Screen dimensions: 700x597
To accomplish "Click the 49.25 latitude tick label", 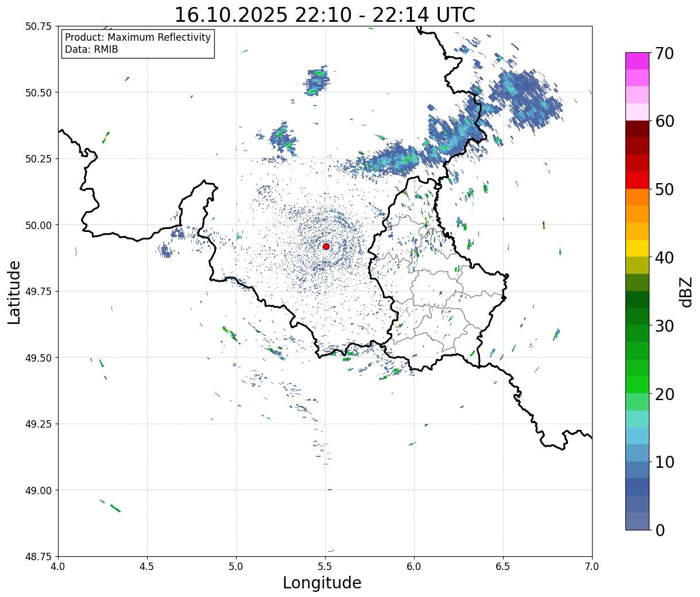I will (38, 424).
